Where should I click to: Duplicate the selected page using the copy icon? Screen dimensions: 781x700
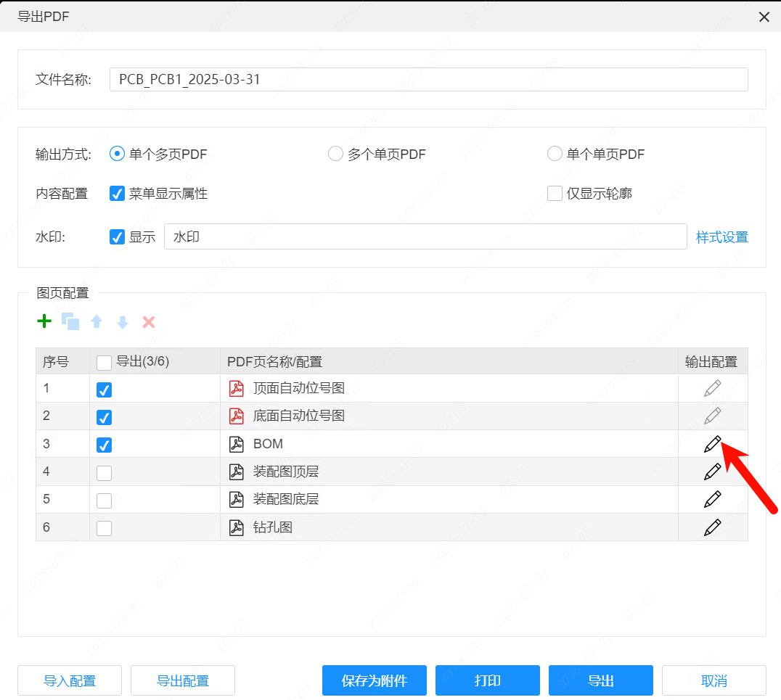[x=70, y=321]
